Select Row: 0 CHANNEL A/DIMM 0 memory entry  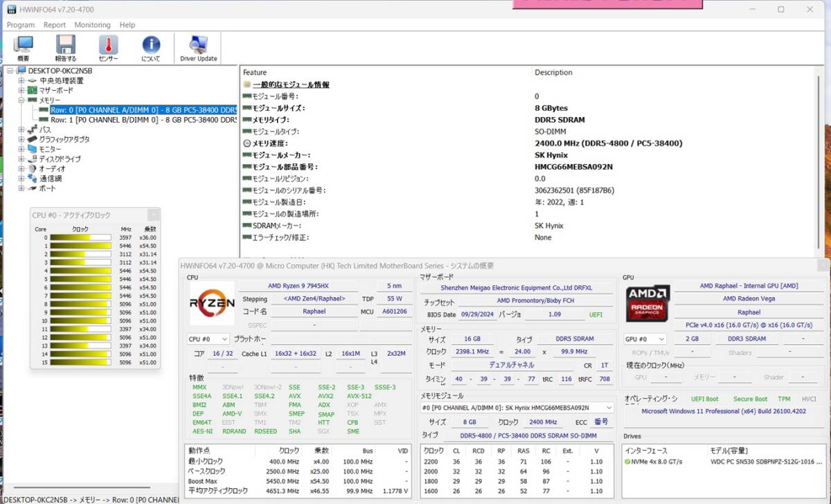point(143,110)
